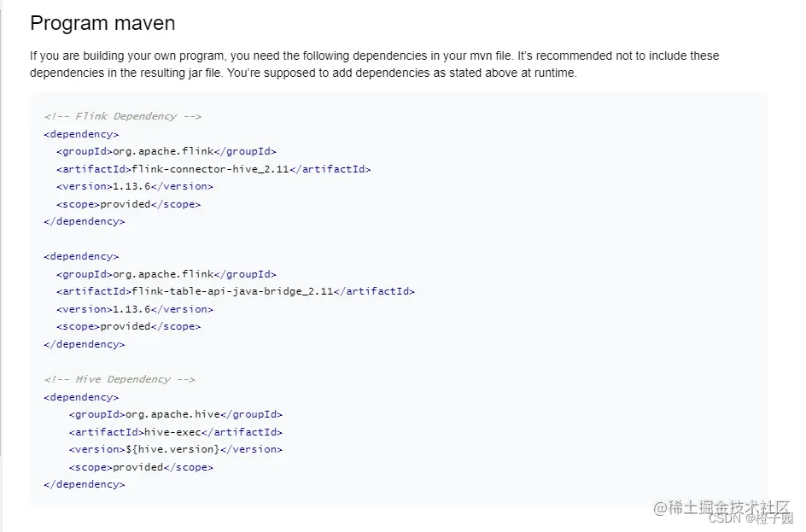
Task: Click the ${hive.version} version line
Action: coord(176,449)
